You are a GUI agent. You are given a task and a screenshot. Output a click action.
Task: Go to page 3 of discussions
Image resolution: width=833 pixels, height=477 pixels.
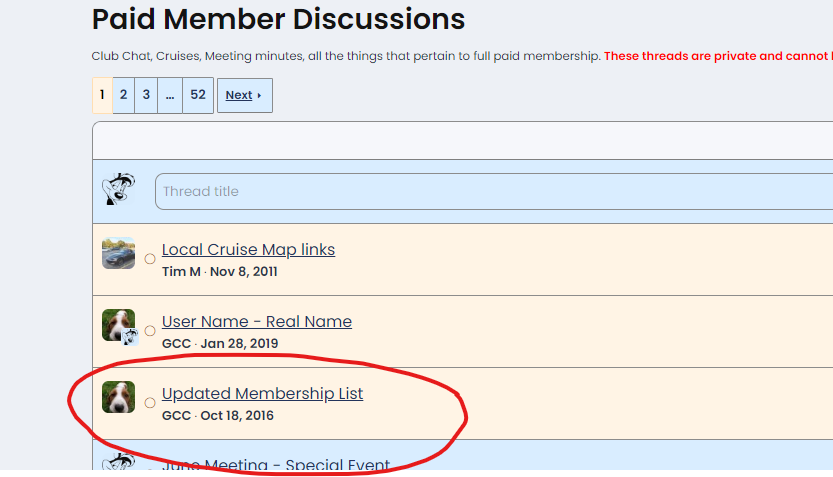(146, 95)
